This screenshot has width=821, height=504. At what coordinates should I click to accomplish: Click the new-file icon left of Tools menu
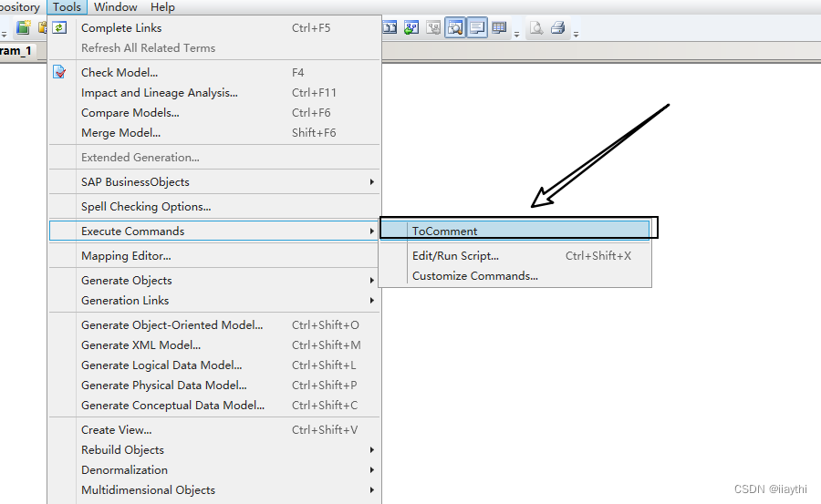point(24,28)
